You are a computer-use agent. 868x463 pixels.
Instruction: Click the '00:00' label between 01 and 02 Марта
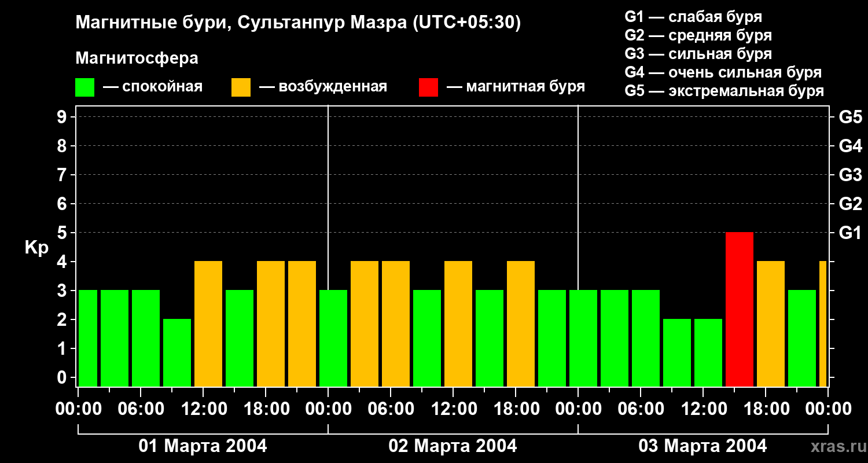pos(328,409)
